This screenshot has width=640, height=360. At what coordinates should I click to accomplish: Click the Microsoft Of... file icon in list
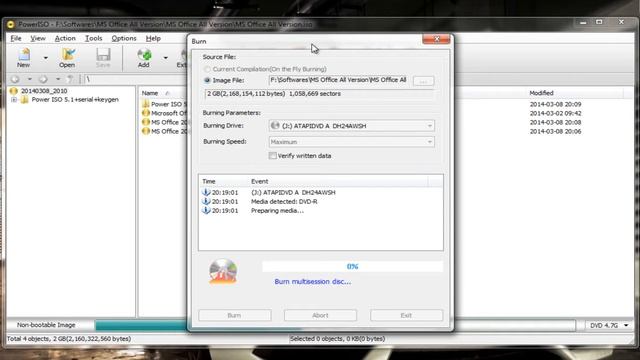(x=146, y=113)
